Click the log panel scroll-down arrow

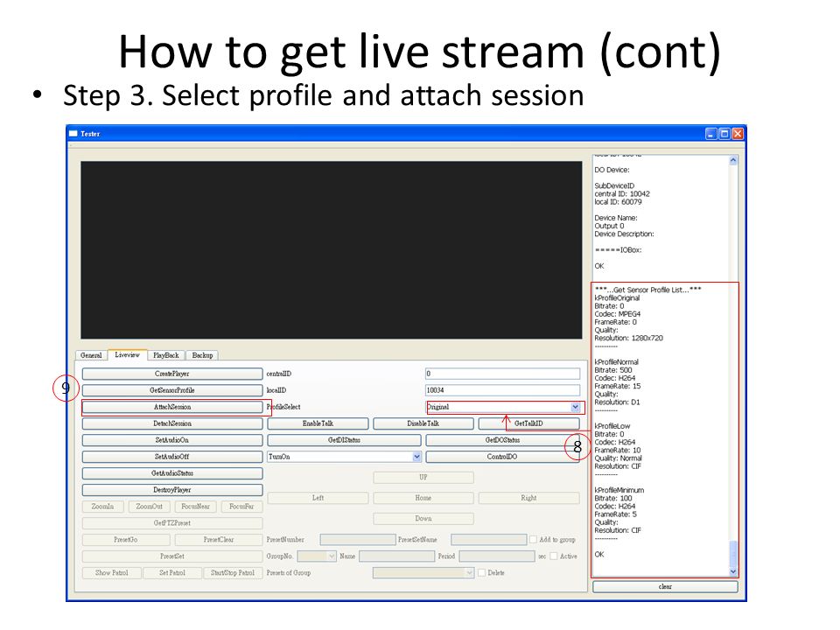tap(733, 571)
